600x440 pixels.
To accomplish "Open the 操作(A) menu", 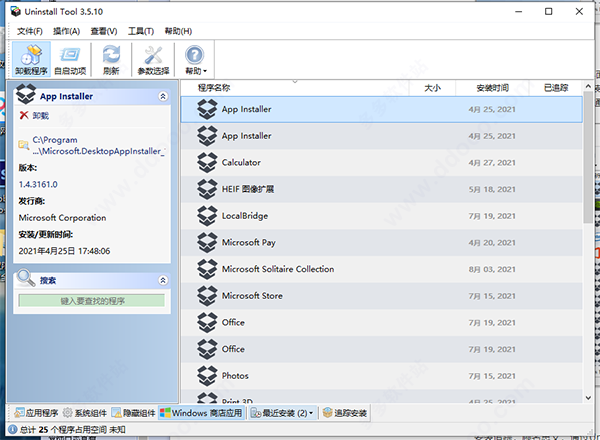I will pyautogui.click(x=66, y=31).
